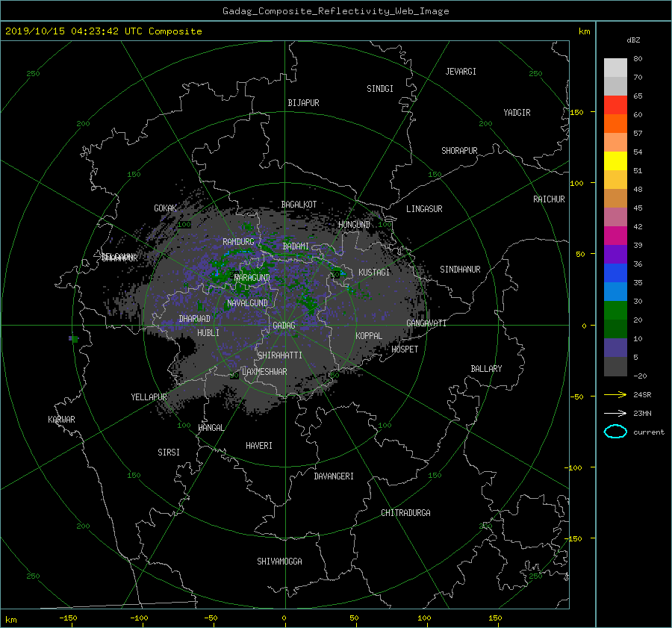The height and width of the screenshot is (628, 672).
Task: Click the KARWAR city label
Action: pos(61,420)
